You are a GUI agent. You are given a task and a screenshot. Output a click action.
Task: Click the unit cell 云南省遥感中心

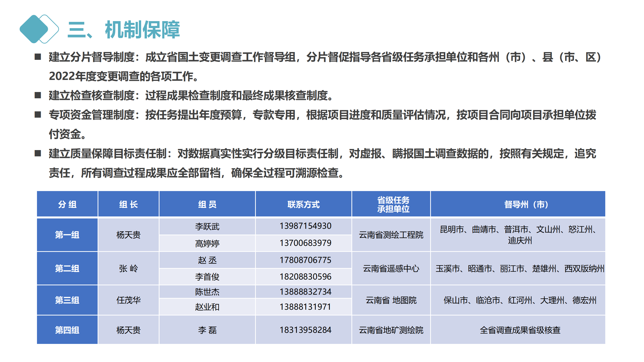click(x=391, y=268)
